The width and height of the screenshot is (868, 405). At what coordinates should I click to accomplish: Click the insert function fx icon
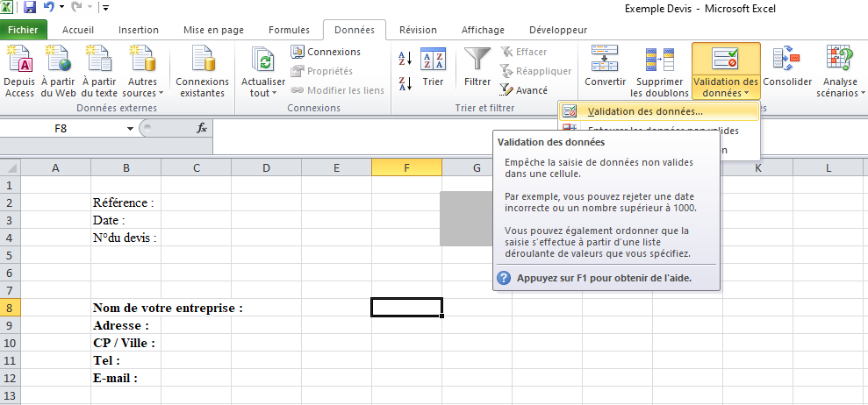[202, 128]
